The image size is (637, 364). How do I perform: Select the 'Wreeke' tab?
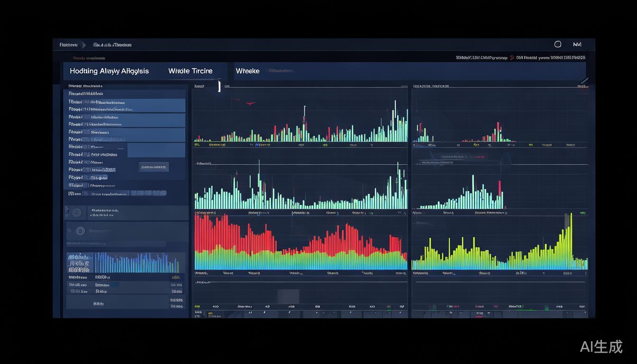[x=247, y=71]
